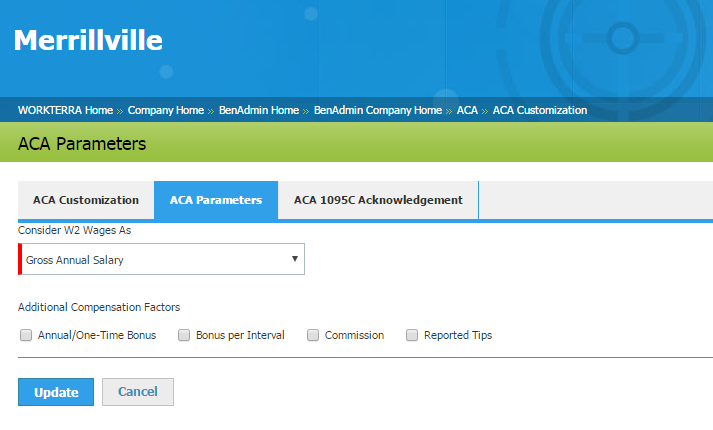Tick the Commission checkbox
The image size is (713, 430).
point(313,335)
